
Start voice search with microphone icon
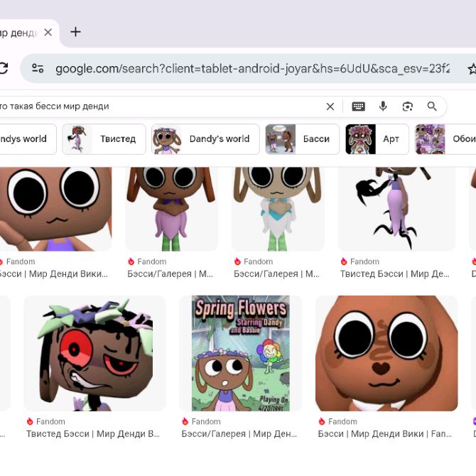click(x=383, y=107)
